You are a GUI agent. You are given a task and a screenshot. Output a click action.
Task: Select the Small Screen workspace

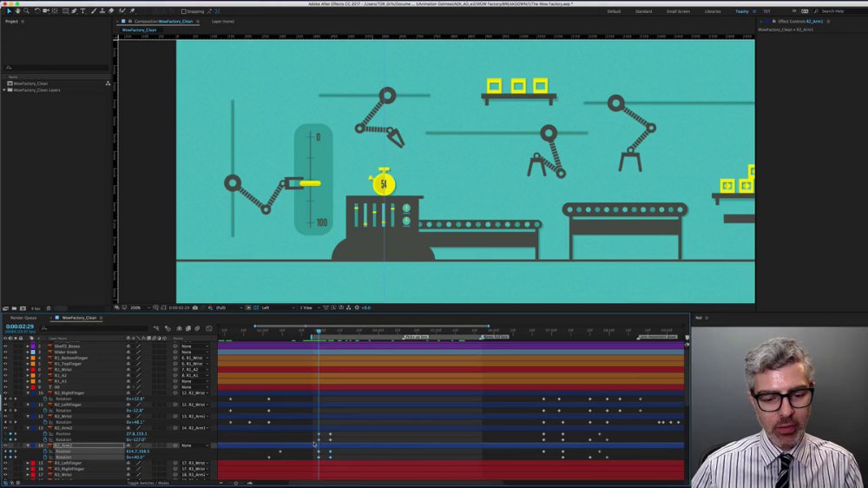[678, 11]
